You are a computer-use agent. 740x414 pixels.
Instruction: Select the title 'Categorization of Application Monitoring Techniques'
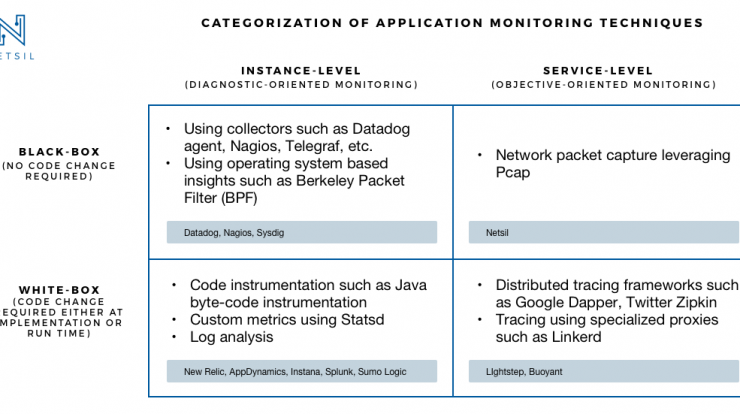[x=452, y=23]
